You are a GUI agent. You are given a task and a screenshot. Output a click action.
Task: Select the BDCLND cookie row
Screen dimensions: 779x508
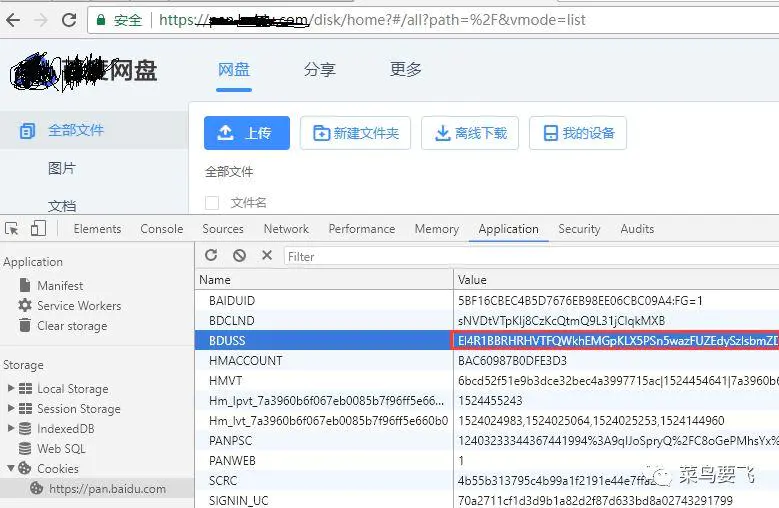pos(487,320)
